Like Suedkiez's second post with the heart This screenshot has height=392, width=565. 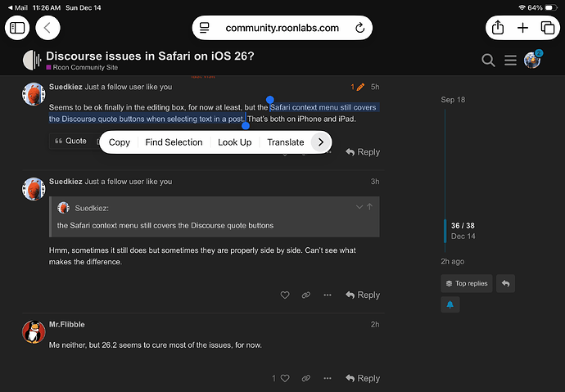tap(285, 295)
